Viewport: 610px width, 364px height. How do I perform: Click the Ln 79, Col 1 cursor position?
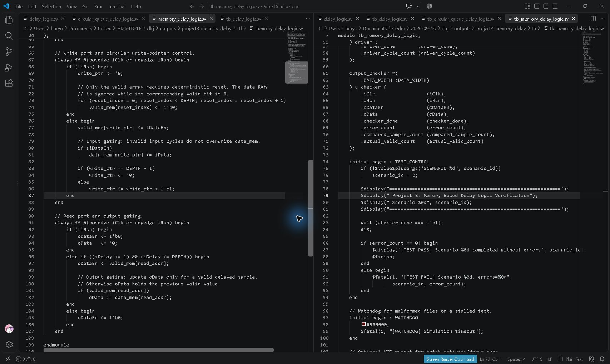(490, 359)
